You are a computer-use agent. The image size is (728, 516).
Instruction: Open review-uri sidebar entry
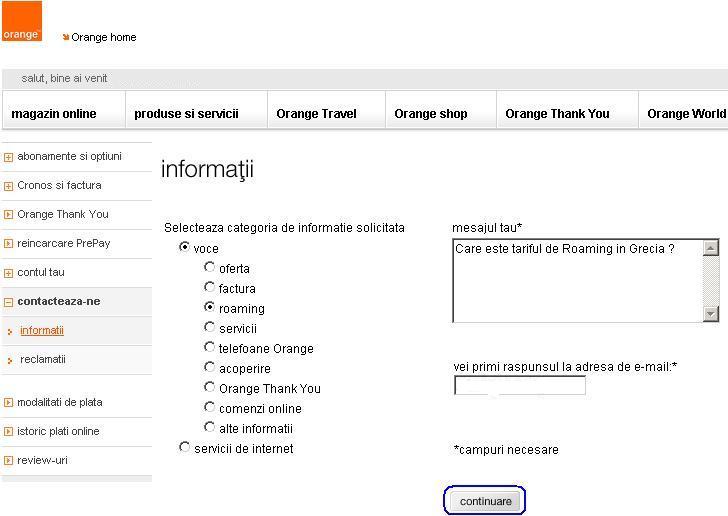(x=42, y=460)
